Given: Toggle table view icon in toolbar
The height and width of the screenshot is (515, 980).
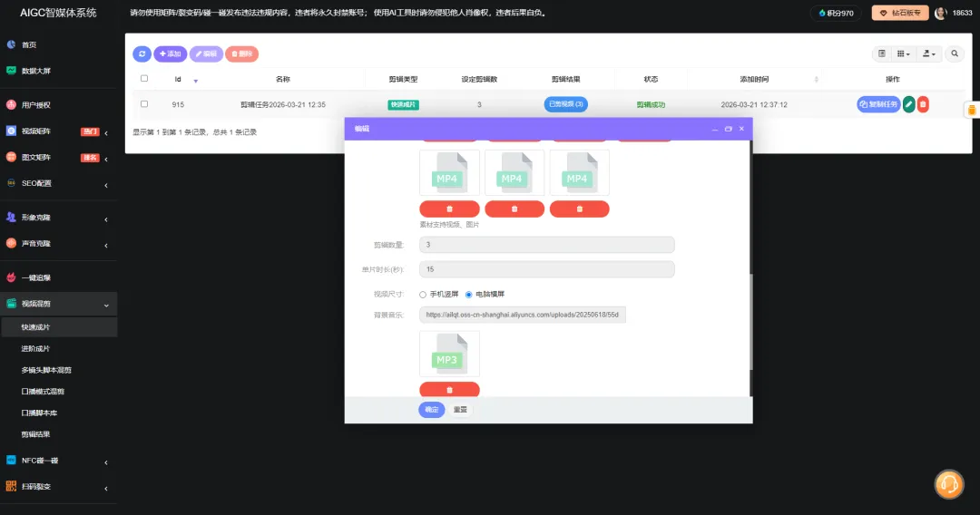Looking at the screenshot, I should pyautogui.click(x=882, y=53).
